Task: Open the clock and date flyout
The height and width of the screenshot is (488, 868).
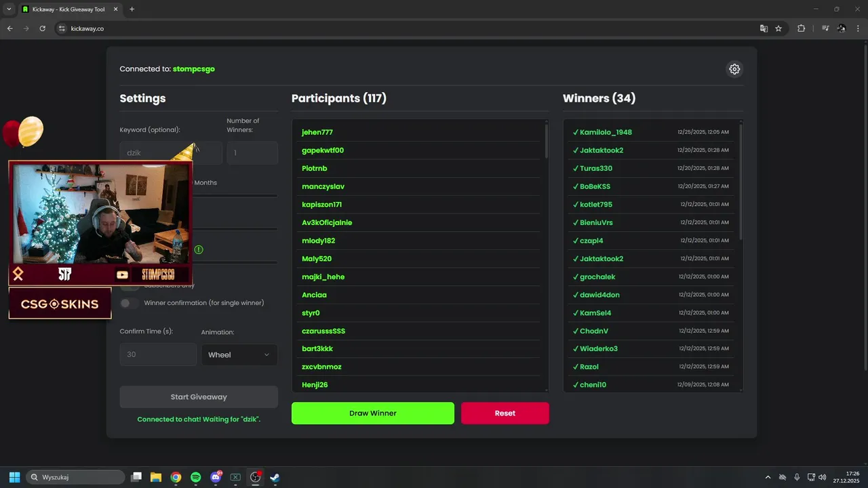Action: pyautogui.click(x=847, y=477)
